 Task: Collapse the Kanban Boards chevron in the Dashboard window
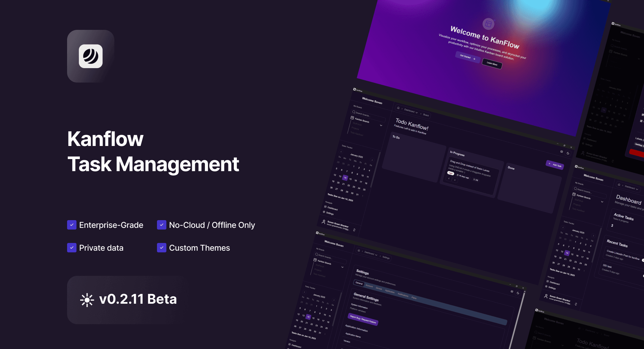coord(602,202)
